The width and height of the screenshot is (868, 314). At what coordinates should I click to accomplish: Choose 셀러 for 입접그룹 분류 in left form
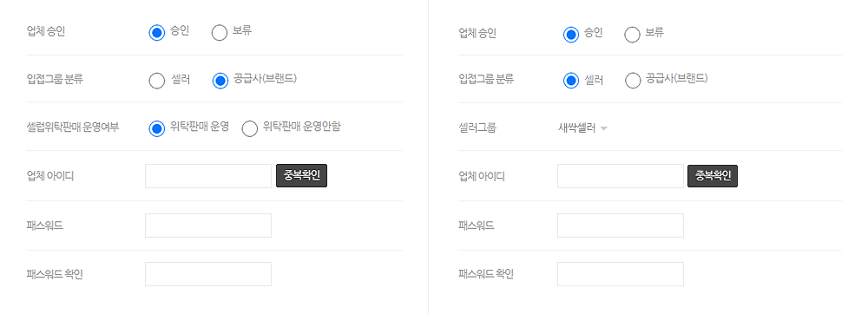click(x=157, y=81)
